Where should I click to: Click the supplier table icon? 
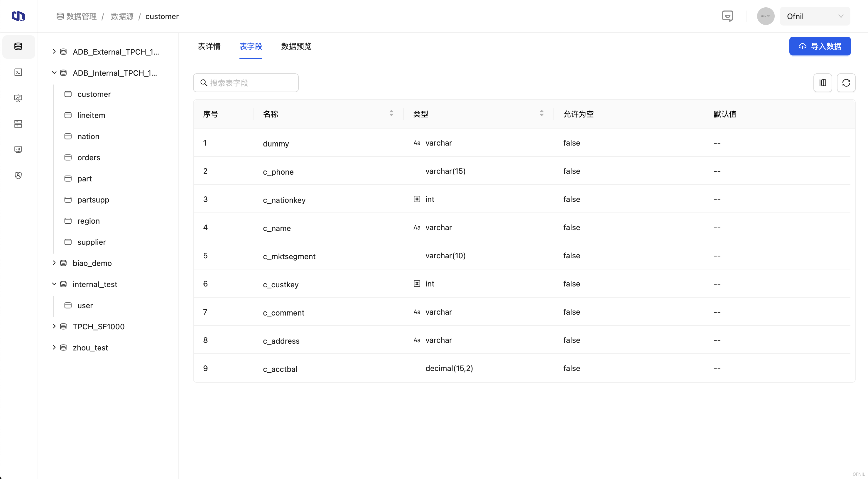click(x=68, y=242)
